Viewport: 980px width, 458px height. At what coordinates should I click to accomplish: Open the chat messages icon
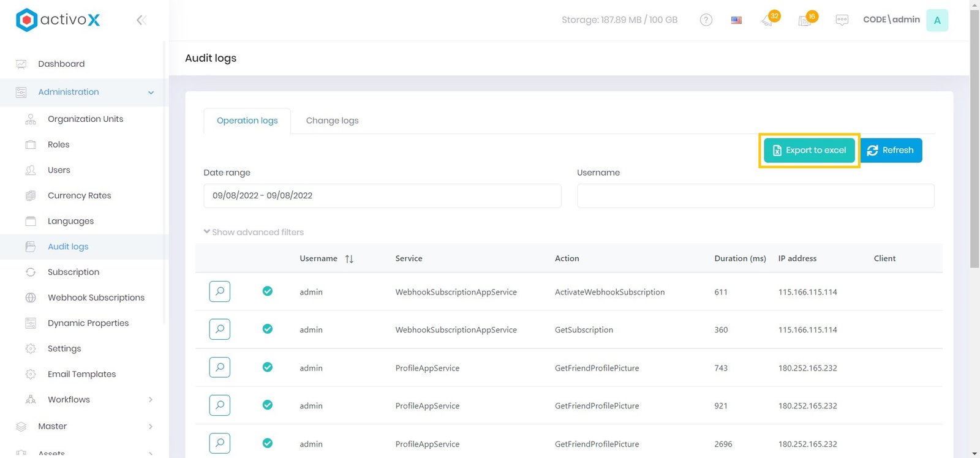(x=842, y=20)
